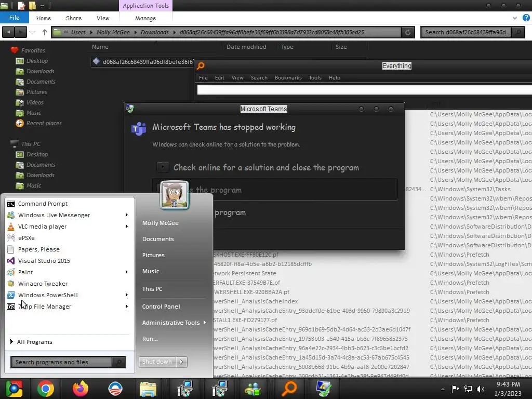Open Paint from Start menu
The width and height of the screenshot is (532, 399).
(x=25, y=272)
